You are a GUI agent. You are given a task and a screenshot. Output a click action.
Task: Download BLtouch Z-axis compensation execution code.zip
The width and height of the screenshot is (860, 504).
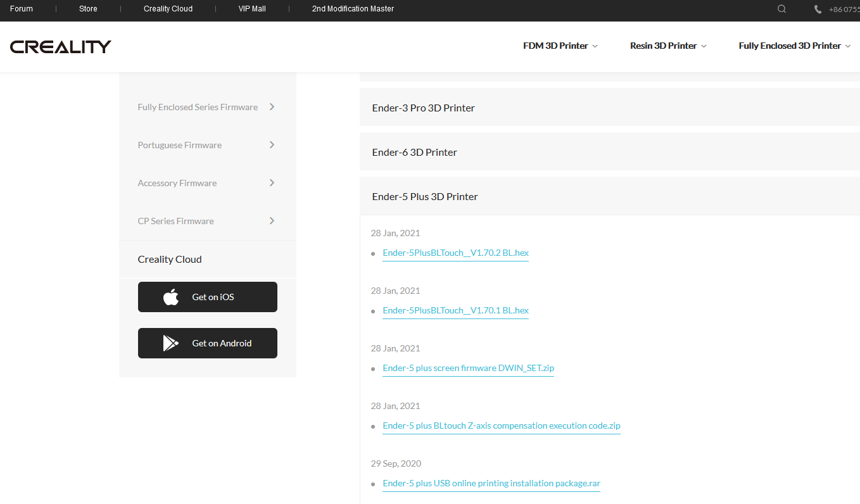502,425
